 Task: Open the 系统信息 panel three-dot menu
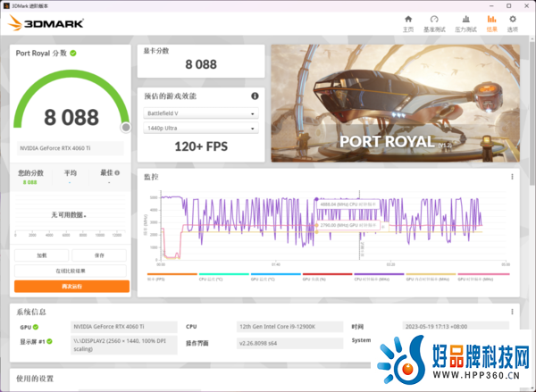click(x=512, y=312)
